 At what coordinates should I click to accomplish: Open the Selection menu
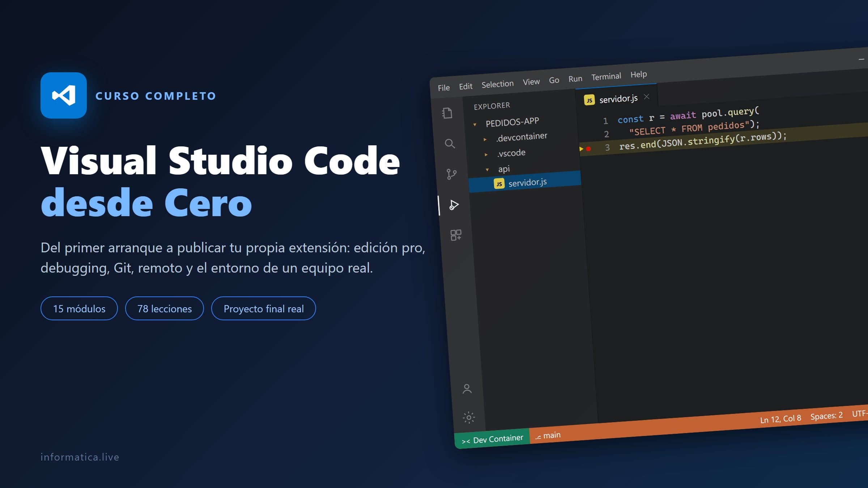(x=497, y=84)
